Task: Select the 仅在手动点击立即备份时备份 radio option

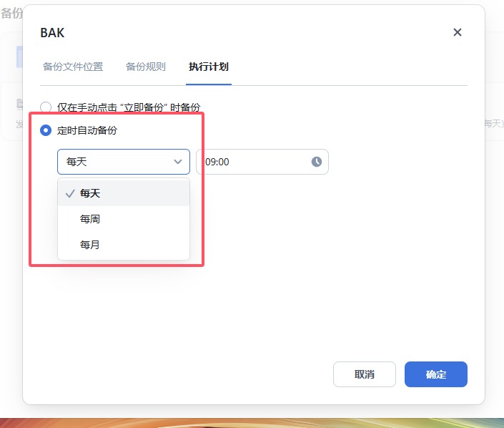Action: [46, 107]
